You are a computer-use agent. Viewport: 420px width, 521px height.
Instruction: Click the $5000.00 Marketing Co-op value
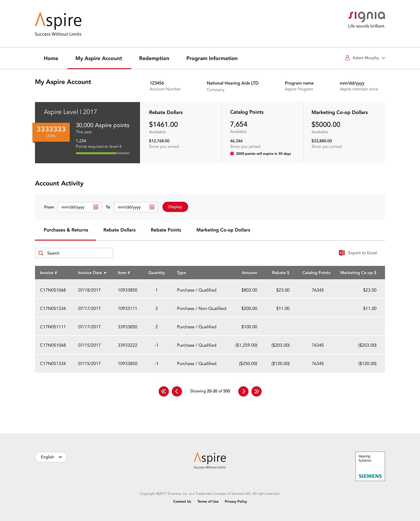(x=326, y=124)
